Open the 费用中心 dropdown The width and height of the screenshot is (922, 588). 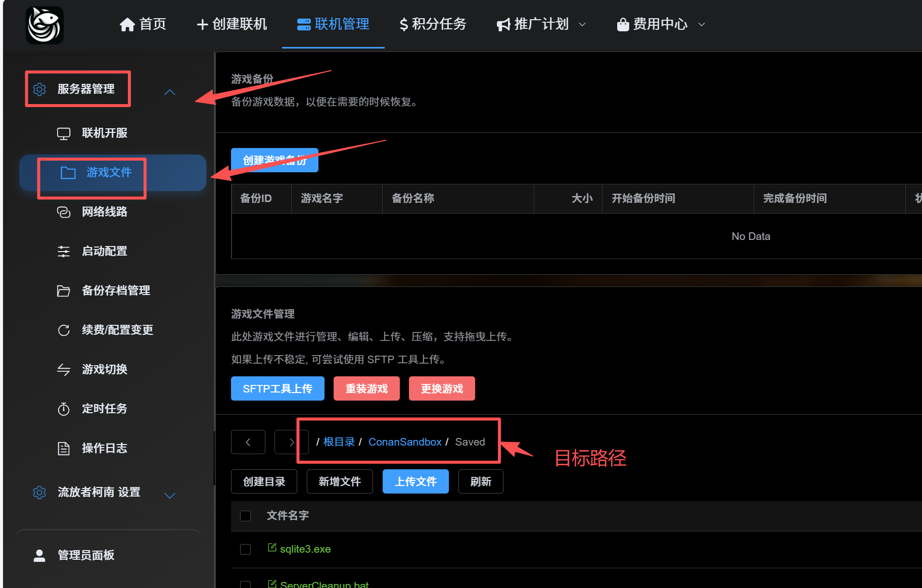coord(661,24)
